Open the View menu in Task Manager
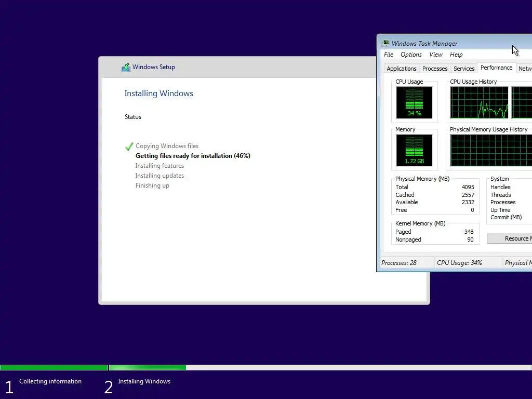532x399 pixels. pyautogui.click(x=436, y=55)
